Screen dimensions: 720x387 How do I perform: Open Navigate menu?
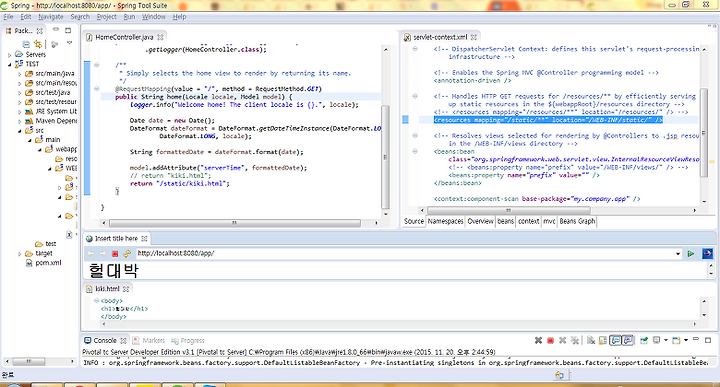pyautogui.click(x=51, y=17)
